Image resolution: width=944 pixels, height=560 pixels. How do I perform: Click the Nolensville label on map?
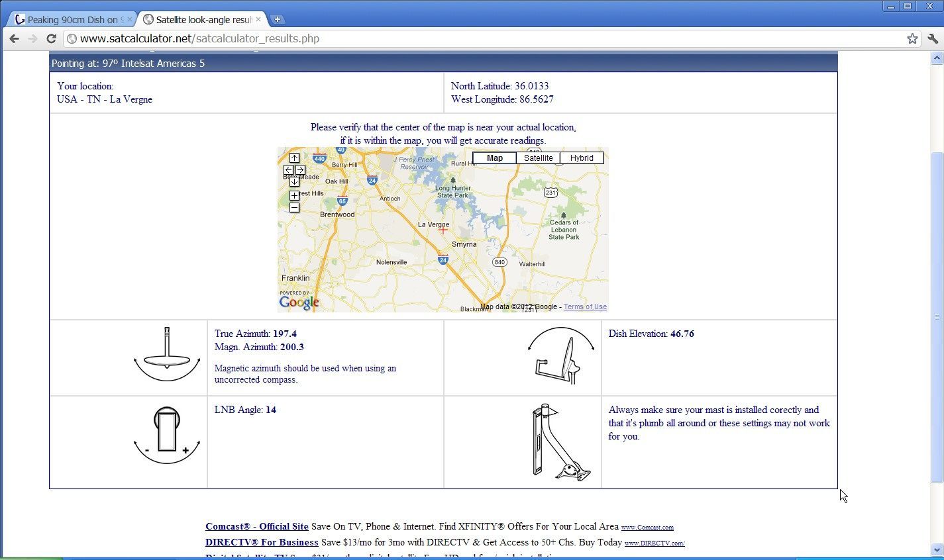click(x=392, y=262)
